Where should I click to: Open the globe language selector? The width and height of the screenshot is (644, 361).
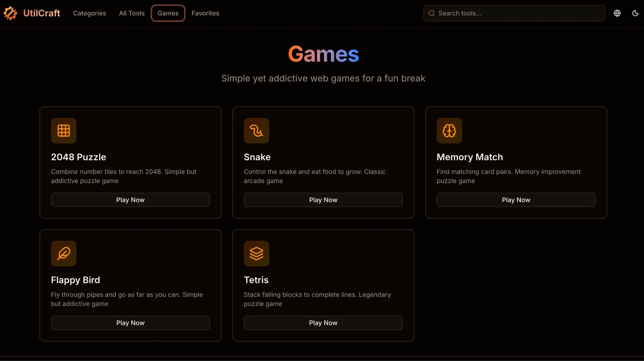click(617, 13)
